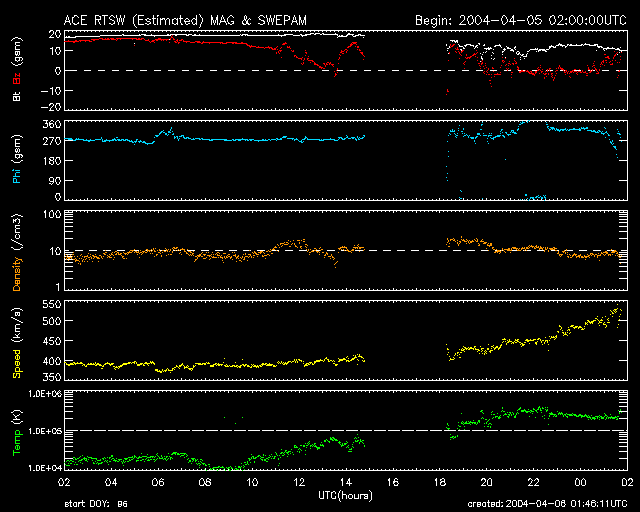Click the green 'Temp (K)' axis label

point(17,433)
